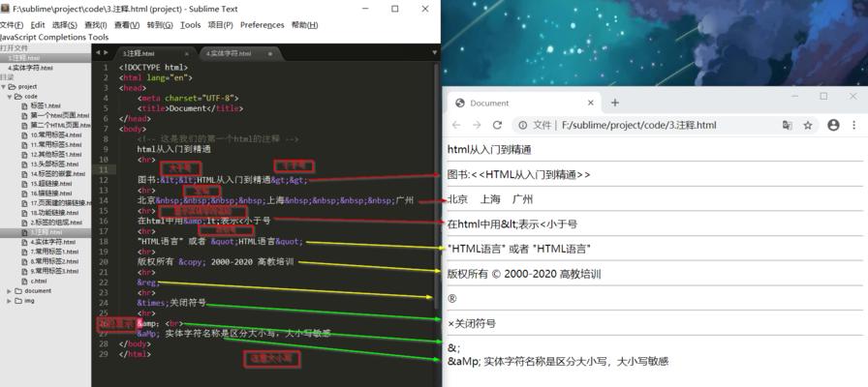Screen dimensions: 868x387
Task: Open the 项目(P) menu
Action: click(220, 25)
